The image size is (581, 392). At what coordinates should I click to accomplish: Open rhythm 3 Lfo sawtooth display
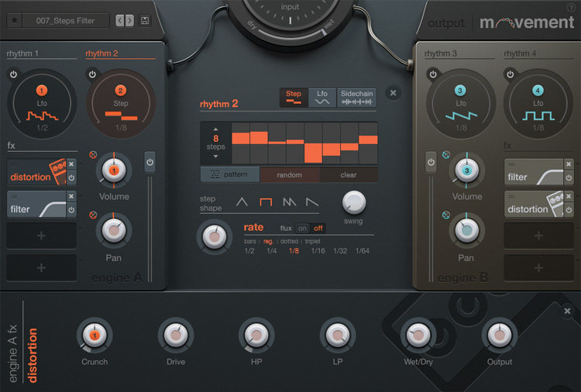pyautogui.click(x=461, y=104)
